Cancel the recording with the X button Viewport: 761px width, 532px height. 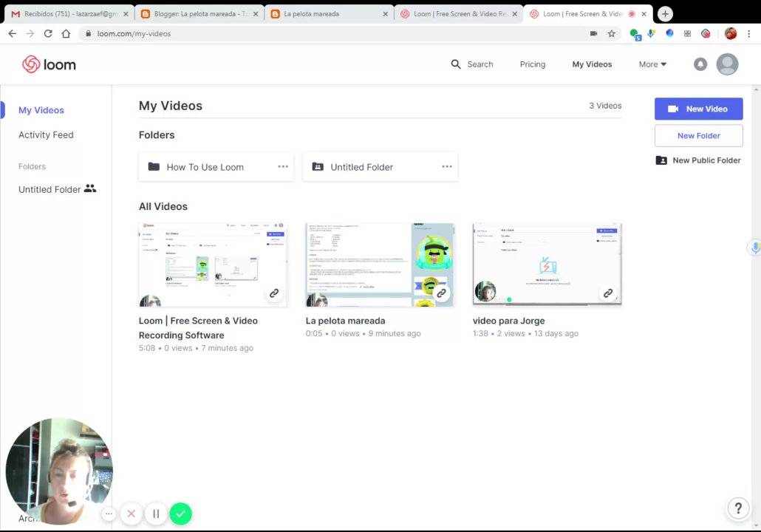131,514
